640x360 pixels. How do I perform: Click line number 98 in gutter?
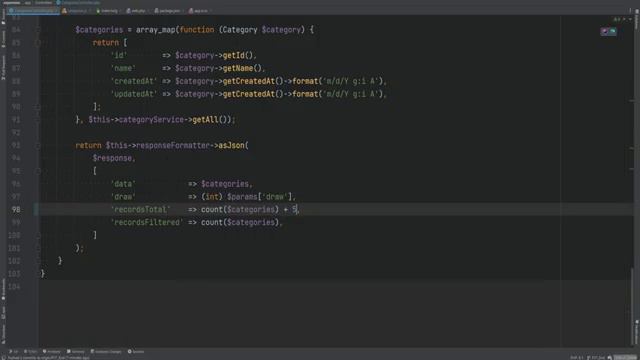[x=16, y=209]
